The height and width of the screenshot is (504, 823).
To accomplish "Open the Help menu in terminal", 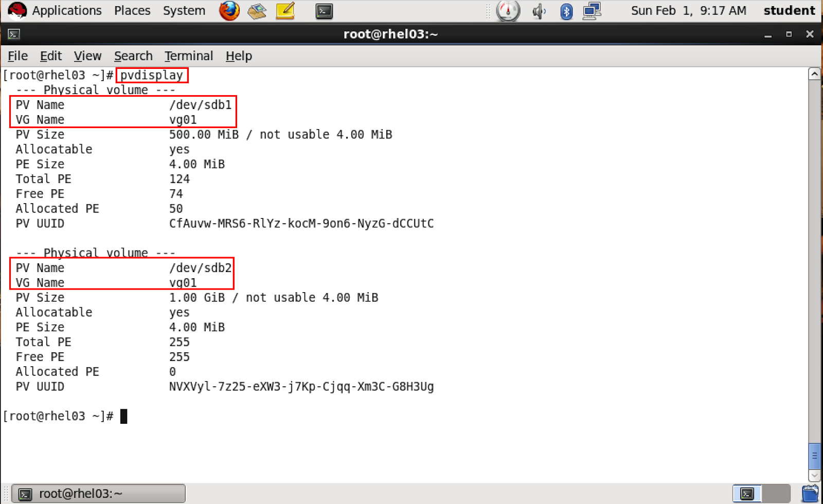I will pos(239,56).
